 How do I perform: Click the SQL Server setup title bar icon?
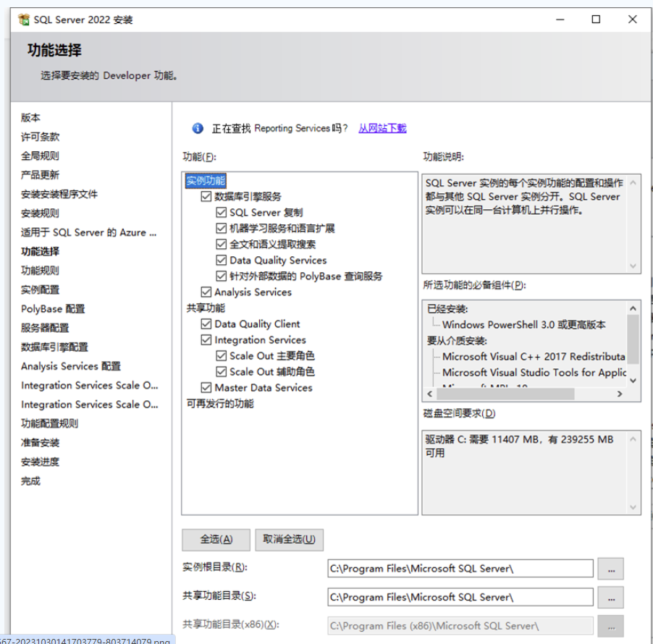[x=24, y=20]
